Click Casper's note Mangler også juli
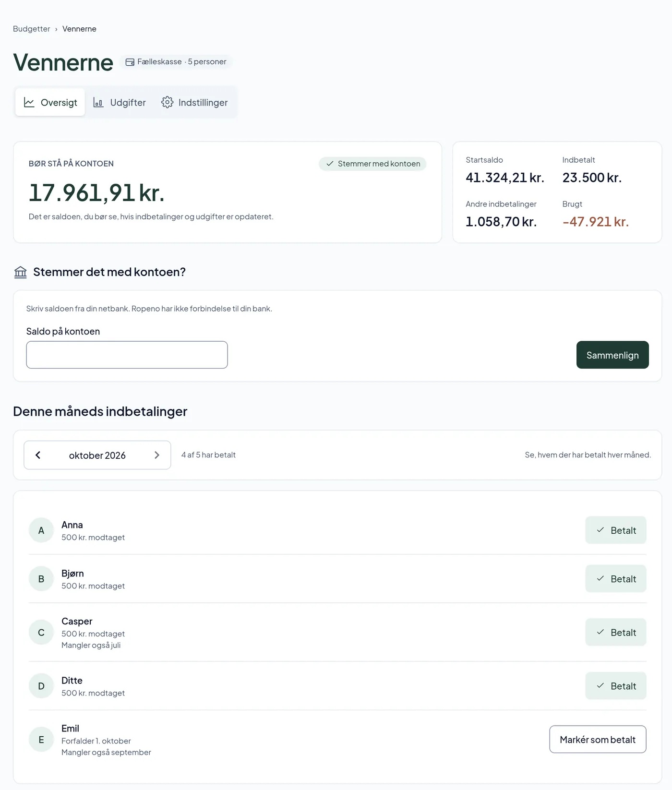672x790 pixels. (x=91, y=646)
